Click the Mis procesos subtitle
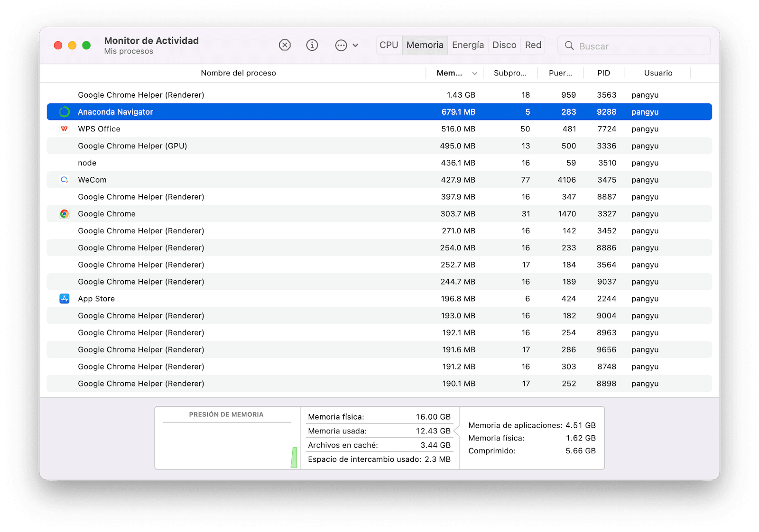Viewport: 759px width, 532px height. point(129,51)
